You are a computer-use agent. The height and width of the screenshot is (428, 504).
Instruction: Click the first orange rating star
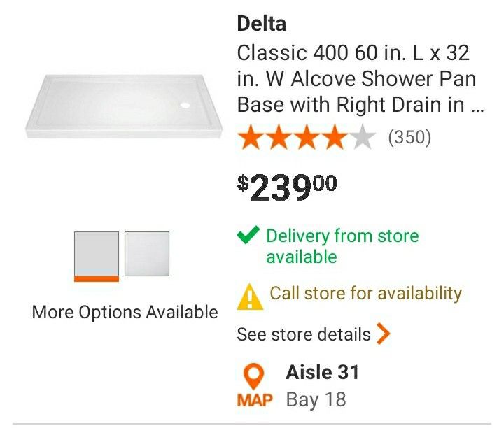point(251,138)
